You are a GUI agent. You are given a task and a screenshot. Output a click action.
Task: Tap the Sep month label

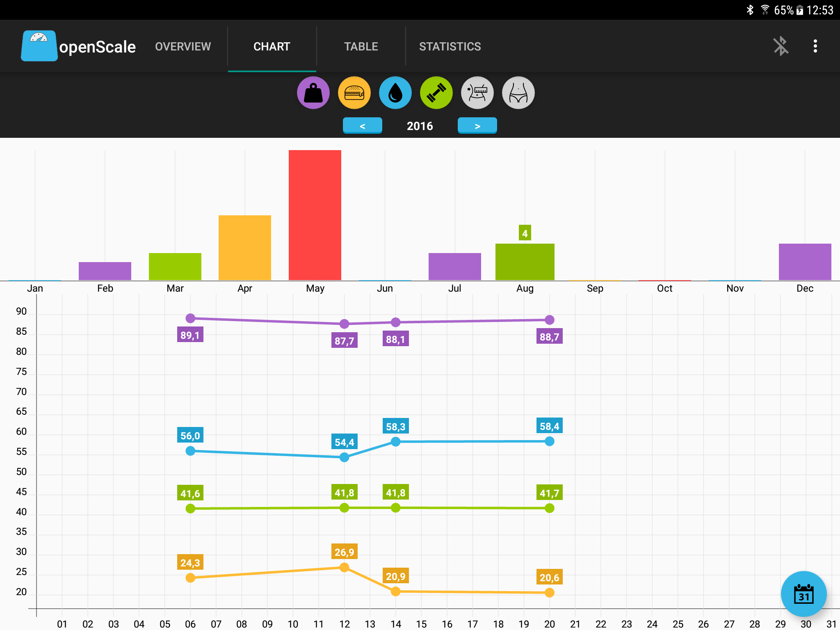pos(595,288)
